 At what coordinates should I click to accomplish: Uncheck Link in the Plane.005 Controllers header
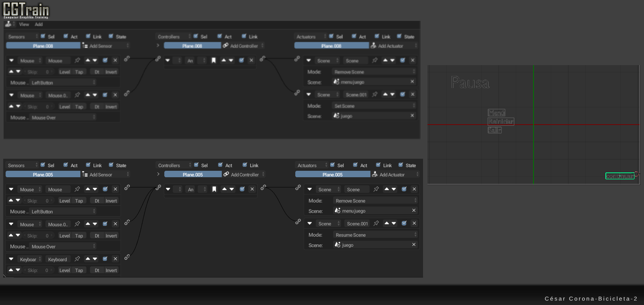click(x=245, y=165)
